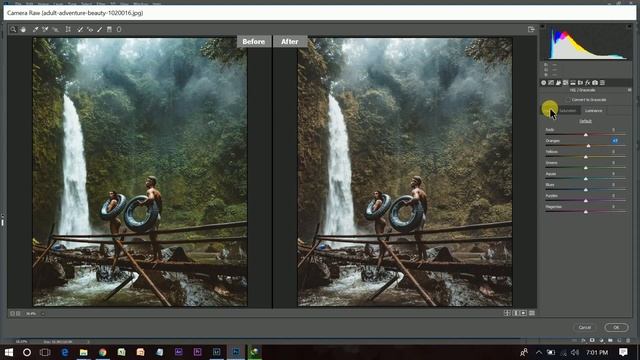This screenshot has height=360, width=640.
Task: Open the Tone Curve panel icon
Action: pos(551,83)
